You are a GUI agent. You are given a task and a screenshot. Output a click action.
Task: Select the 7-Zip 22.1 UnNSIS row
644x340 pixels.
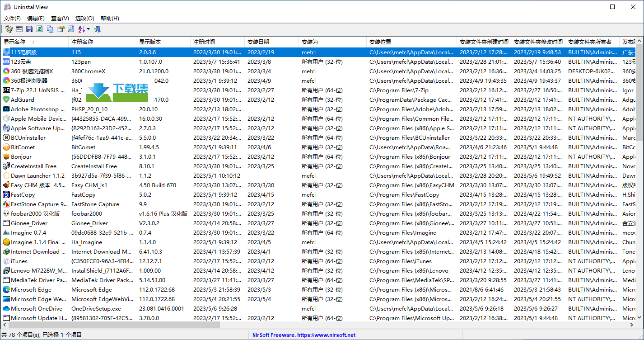(x=318, y=90)
